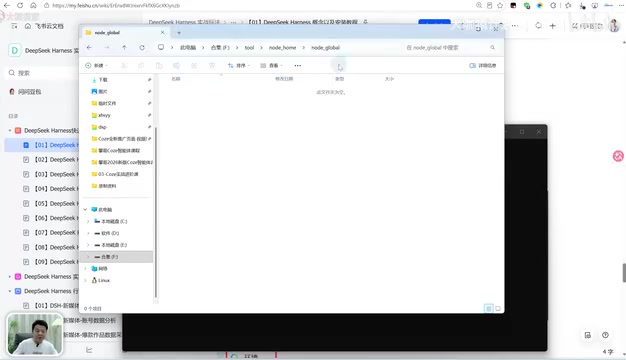Screen dimensions: 626x360
Task: Click the help question mark icon
Action: (605, 335)
